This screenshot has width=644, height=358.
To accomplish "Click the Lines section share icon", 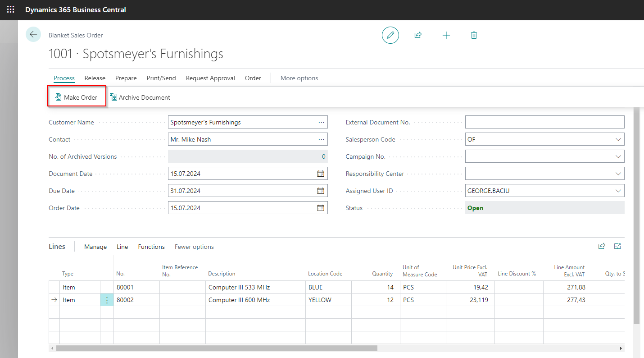I will pyautogui.click(x=602, y=246).
